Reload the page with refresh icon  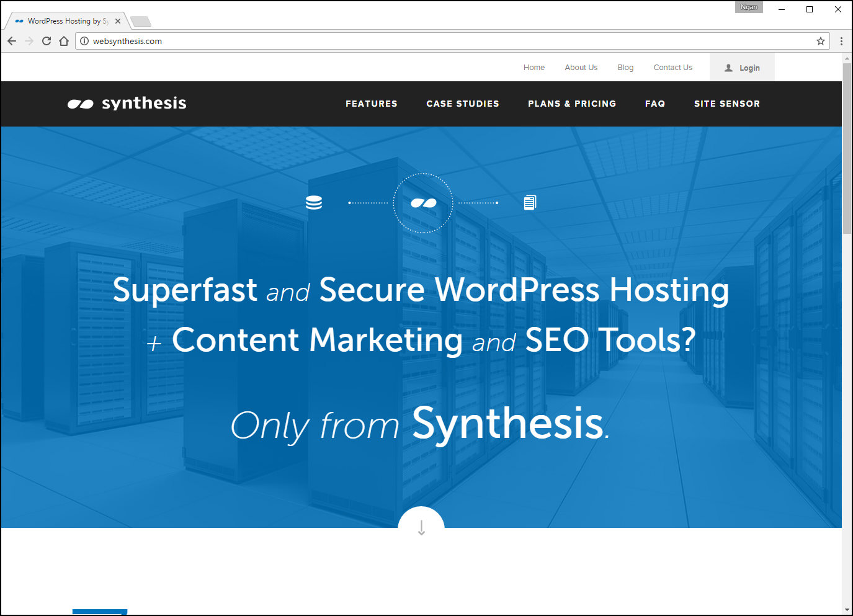point(47,41)
